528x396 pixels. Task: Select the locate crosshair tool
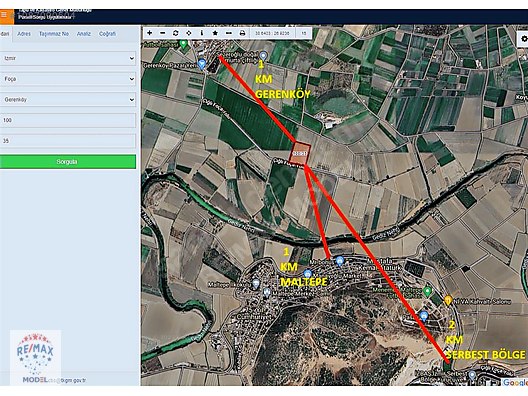click(189, 33)
